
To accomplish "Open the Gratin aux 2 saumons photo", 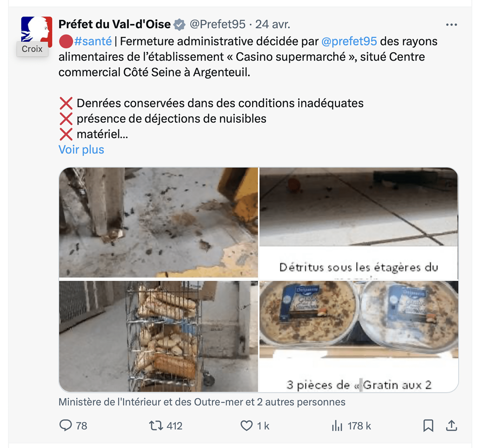I will pyautogui.click(x=359, y=336).
